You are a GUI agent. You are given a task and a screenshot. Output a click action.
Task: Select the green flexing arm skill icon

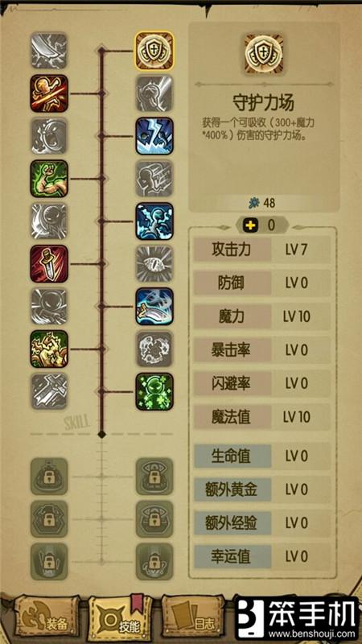tap(49, 179)
